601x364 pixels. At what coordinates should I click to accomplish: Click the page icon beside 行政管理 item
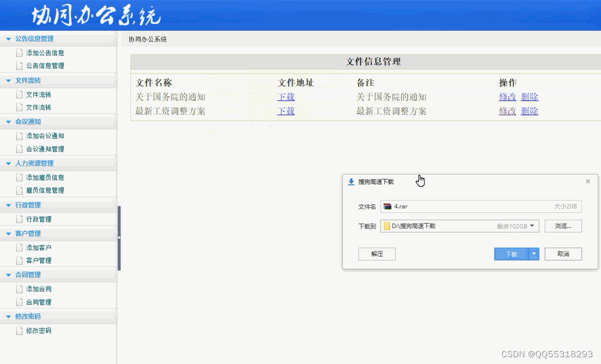point(20,219)
